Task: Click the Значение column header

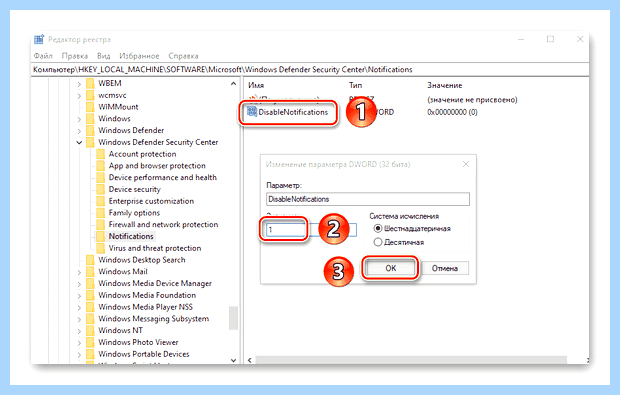Action: pyautogui.click(x=444, y=85)
